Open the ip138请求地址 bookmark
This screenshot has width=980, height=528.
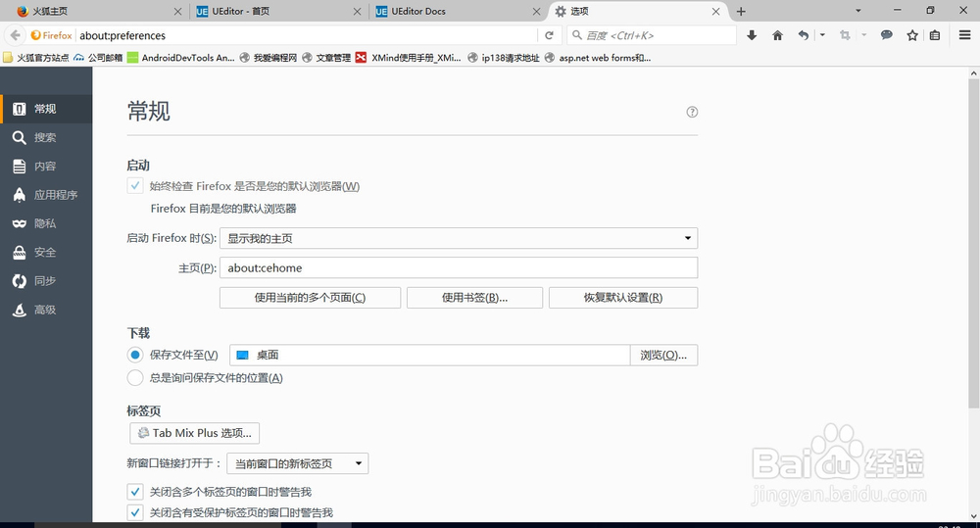pyautogui.click(x=504, y=58)
